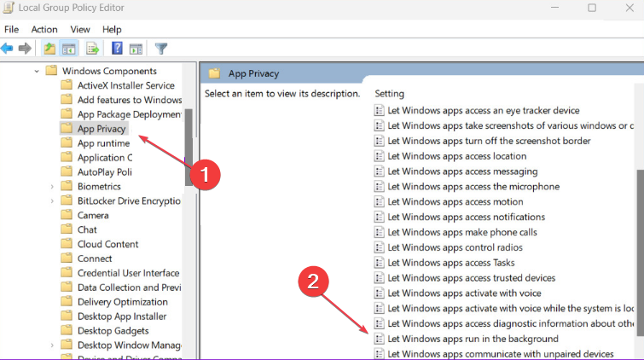Select AutoPlay Policies in the tree

105,171
